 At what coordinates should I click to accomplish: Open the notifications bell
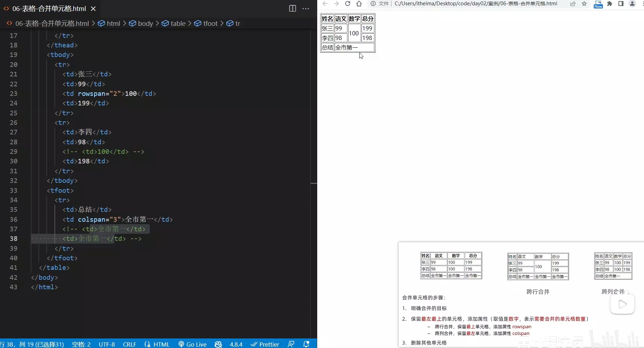(x=307, y=344)
